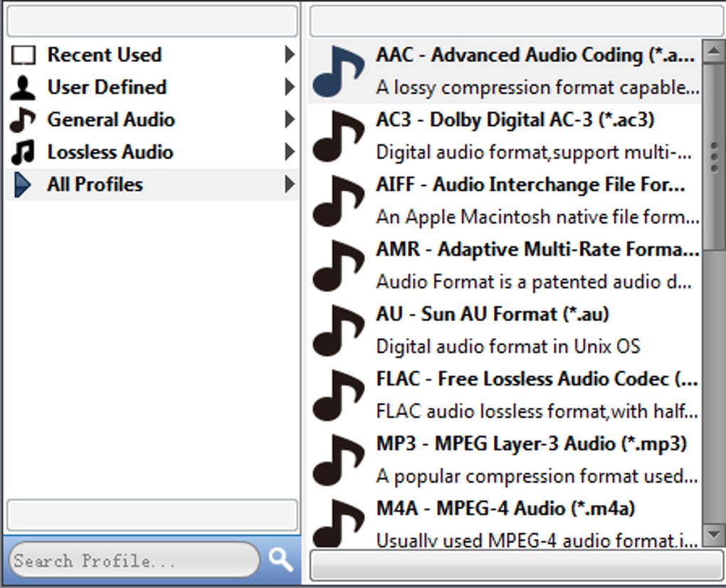Click the blank bar below profile list
The image size is (726, 588).
(517, 565)
